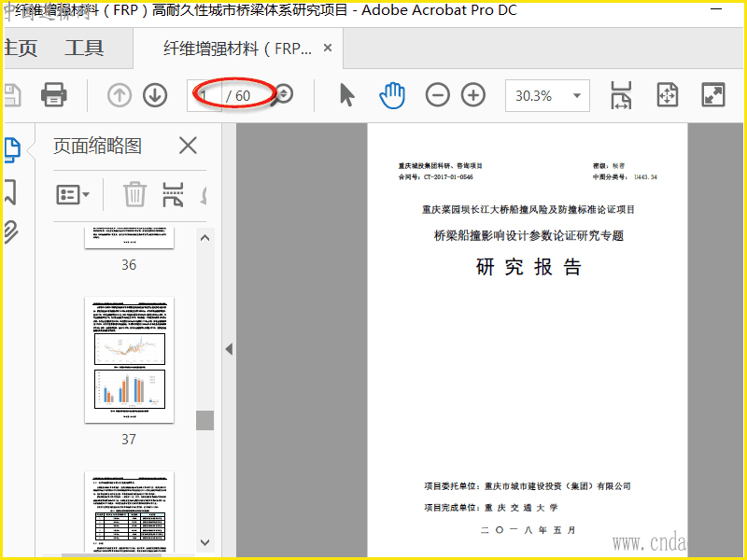Click the page number input field
747x560 pixels.
coord(204,96)
